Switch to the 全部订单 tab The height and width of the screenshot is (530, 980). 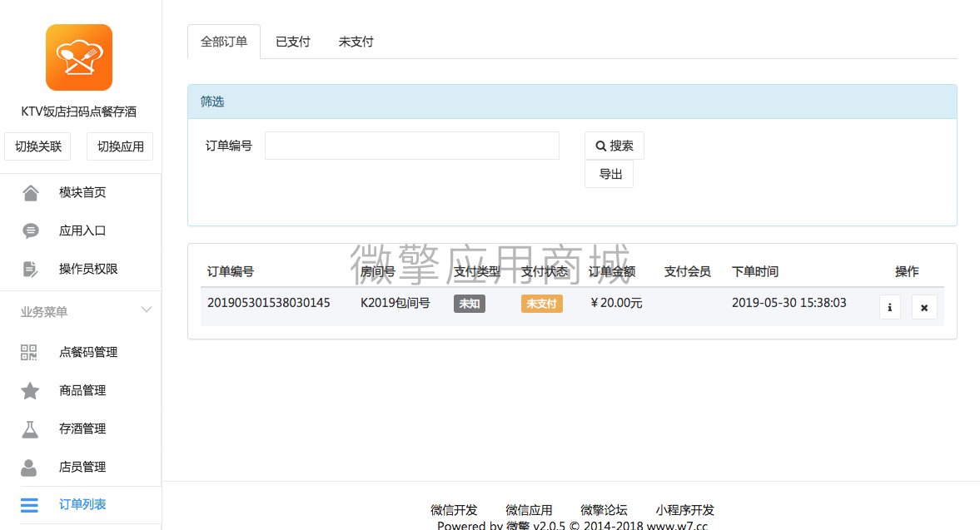tap(224, 42)
